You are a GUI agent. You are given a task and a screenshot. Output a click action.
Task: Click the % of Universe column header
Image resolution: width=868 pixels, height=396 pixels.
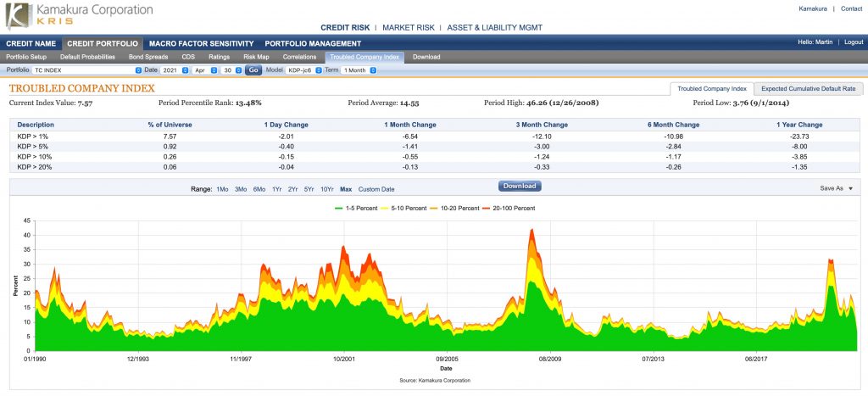click(x=170, y=125)
